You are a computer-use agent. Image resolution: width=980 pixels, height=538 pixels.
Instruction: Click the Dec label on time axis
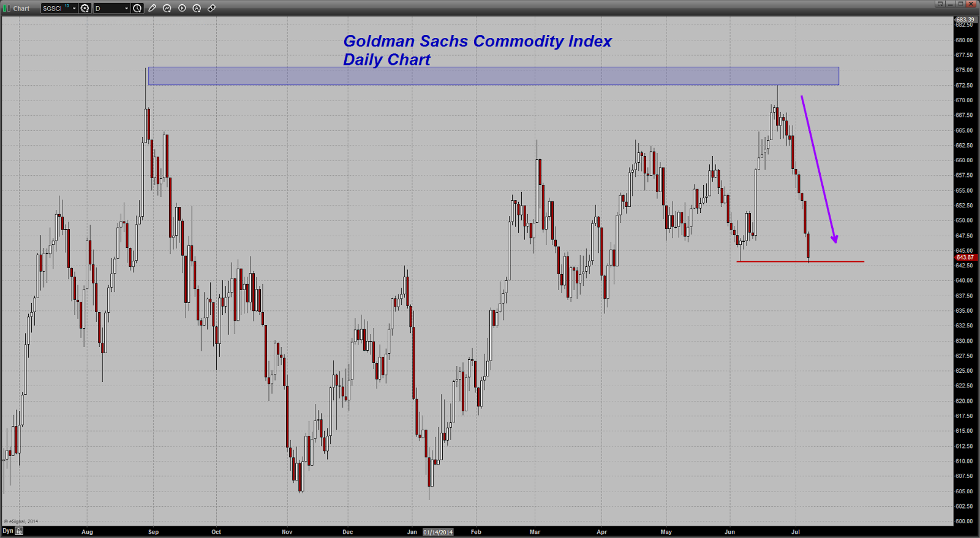pos(348,532)
